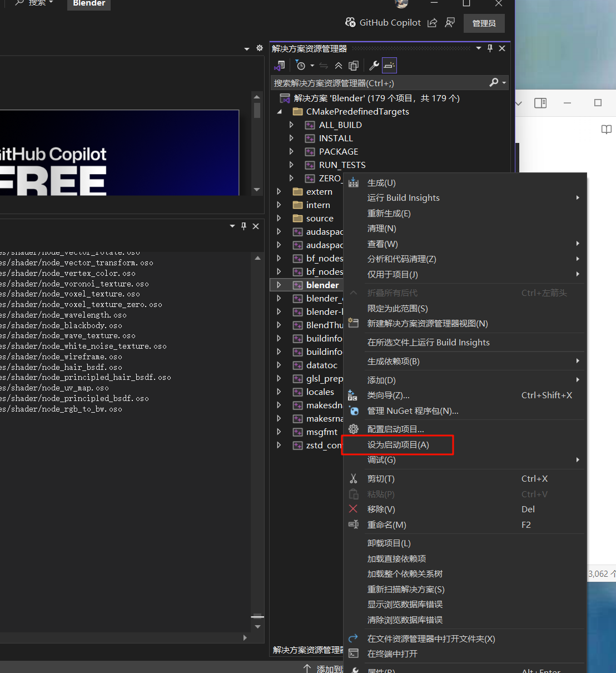Click the gear icon above the Copilot banner
Viewport: 616px width, 673px height.
tap(259, 48)
